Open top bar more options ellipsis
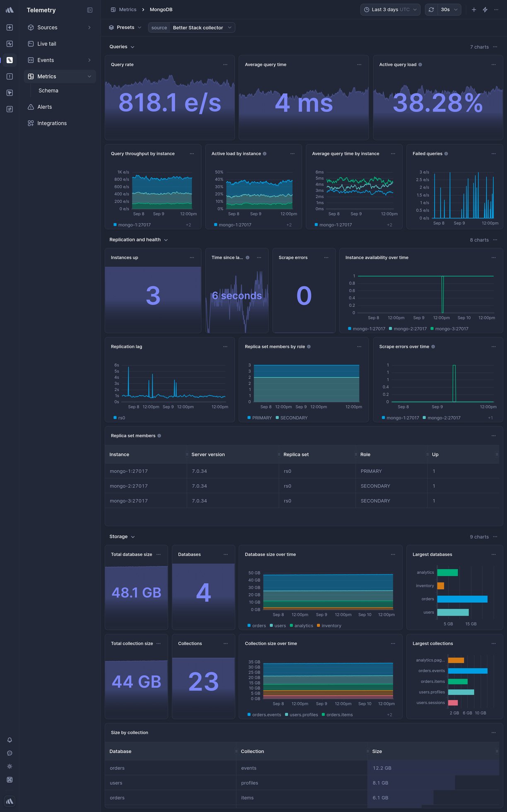Screen dimensions: 507x812 496,10
